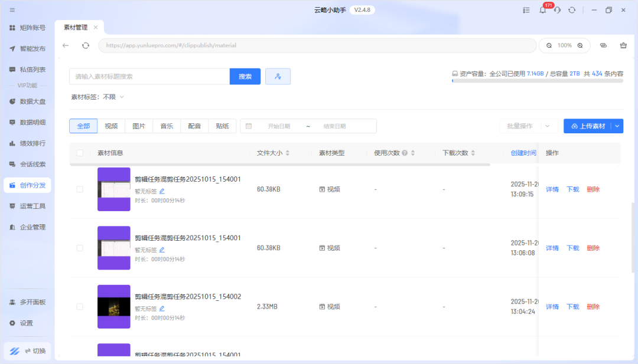Open customer service headset icon
638x364 pixels.
(x=557, y=10)
